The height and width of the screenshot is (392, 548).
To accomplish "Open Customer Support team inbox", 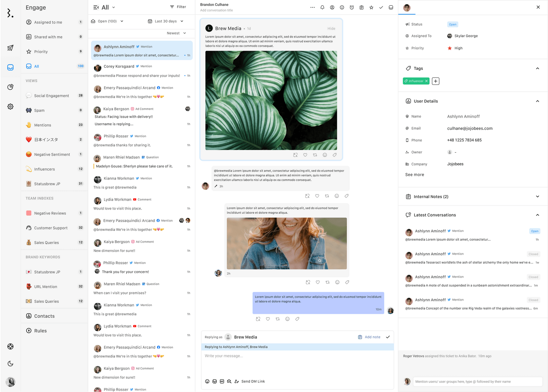I will pos(51,228).
